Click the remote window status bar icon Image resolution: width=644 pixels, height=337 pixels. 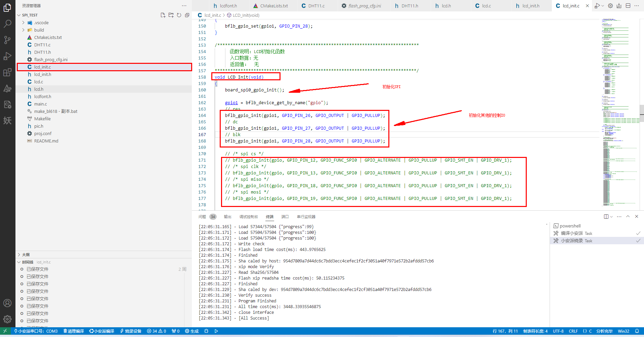pos(5,331)
